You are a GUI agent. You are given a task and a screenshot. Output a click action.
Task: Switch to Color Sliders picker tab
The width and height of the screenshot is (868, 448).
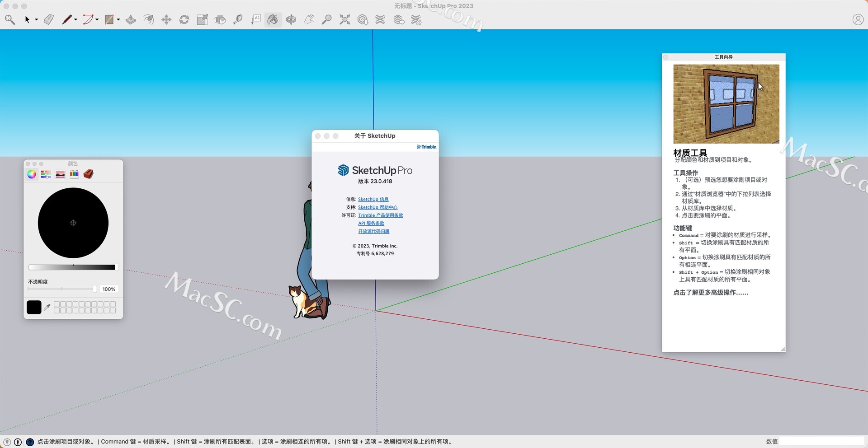(46, 174)
